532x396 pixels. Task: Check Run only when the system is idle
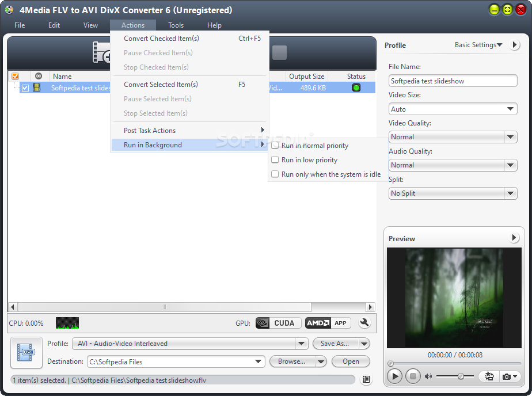coord(275,174)
